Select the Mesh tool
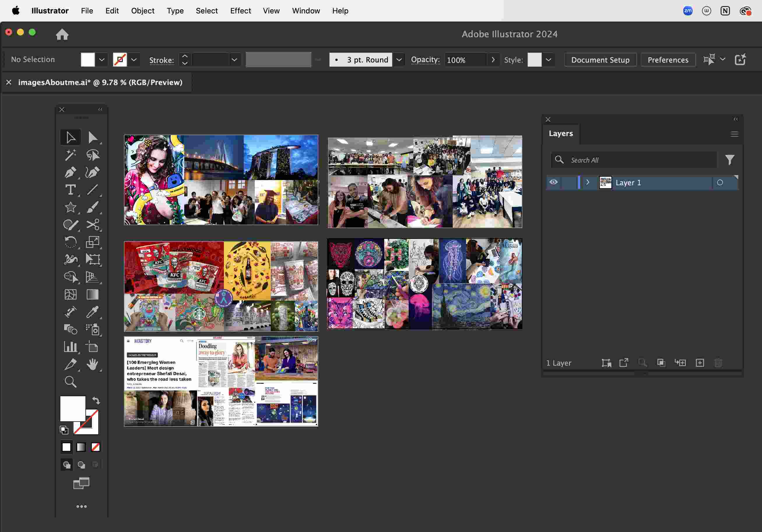The image size is (762, 532). 70,295
